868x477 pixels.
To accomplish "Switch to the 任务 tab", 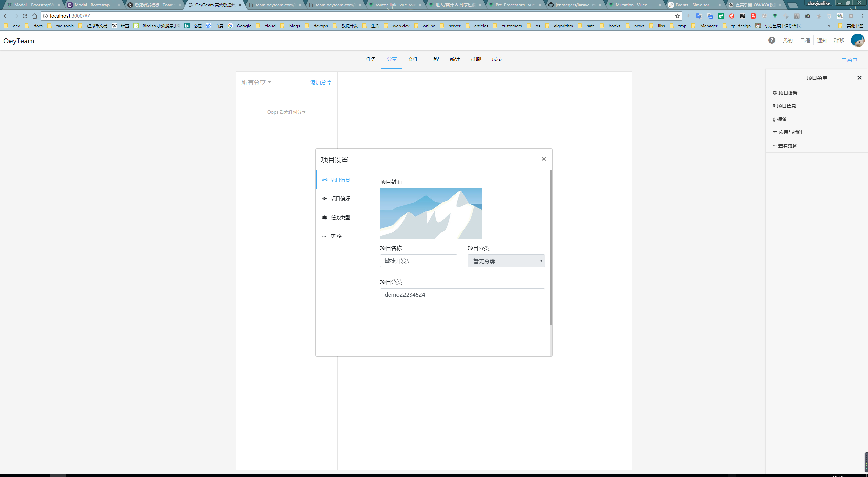I will pos(371,59).
